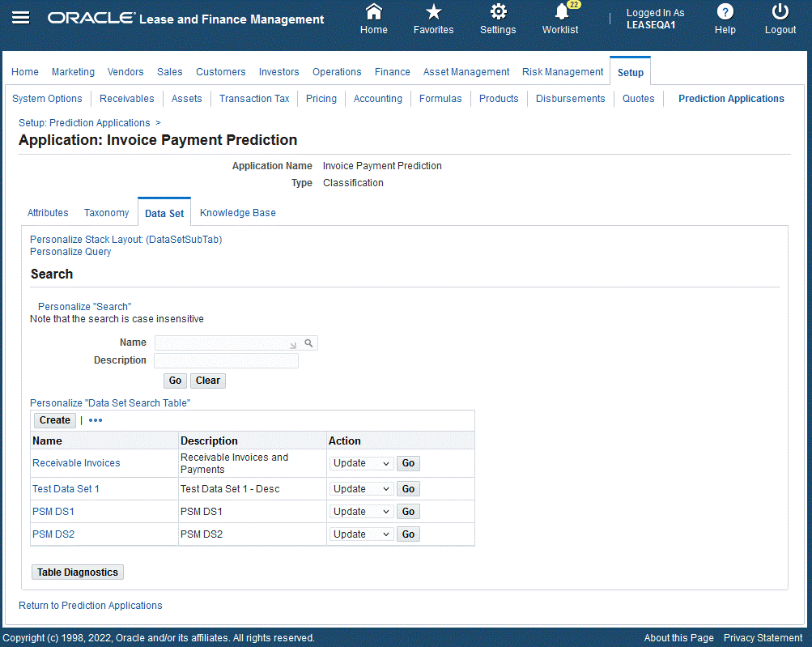Open the PSM DS2 link
Viewport: 812px width, 647px height.
click(x=53, y=534)
